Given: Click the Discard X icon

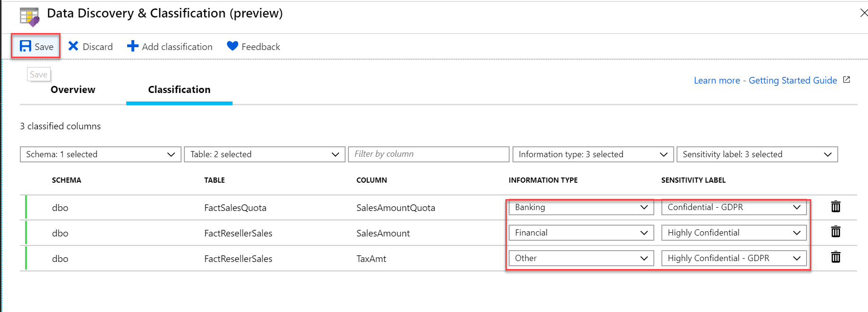Looking at the screenshot, I should [x=73, y=46].
